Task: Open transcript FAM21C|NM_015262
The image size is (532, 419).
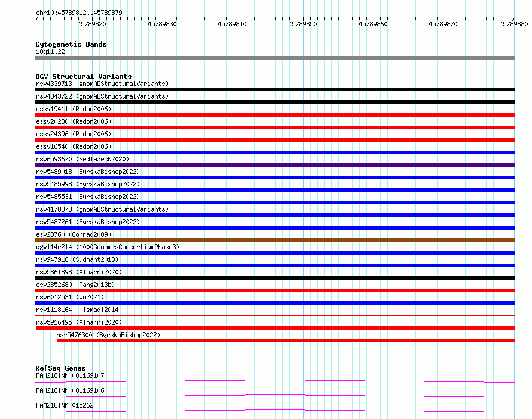Action: pyautogui.click(x=65, y=405)
